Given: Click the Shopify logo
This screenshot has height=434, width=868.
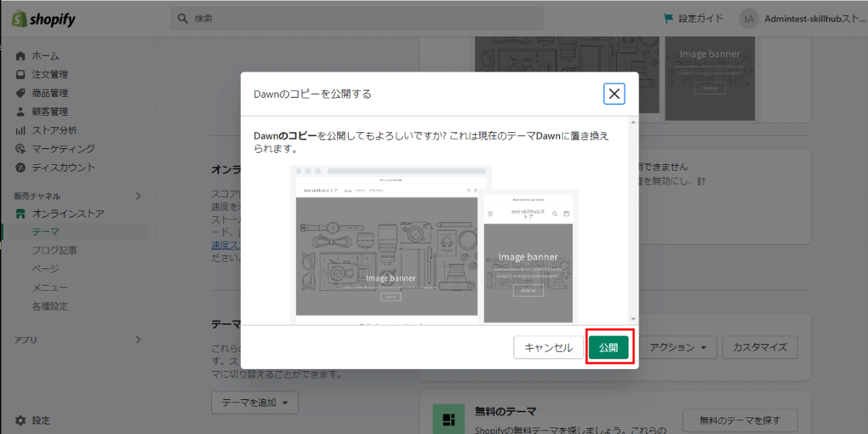Looking at the screenshot, I should coord(43,20).
